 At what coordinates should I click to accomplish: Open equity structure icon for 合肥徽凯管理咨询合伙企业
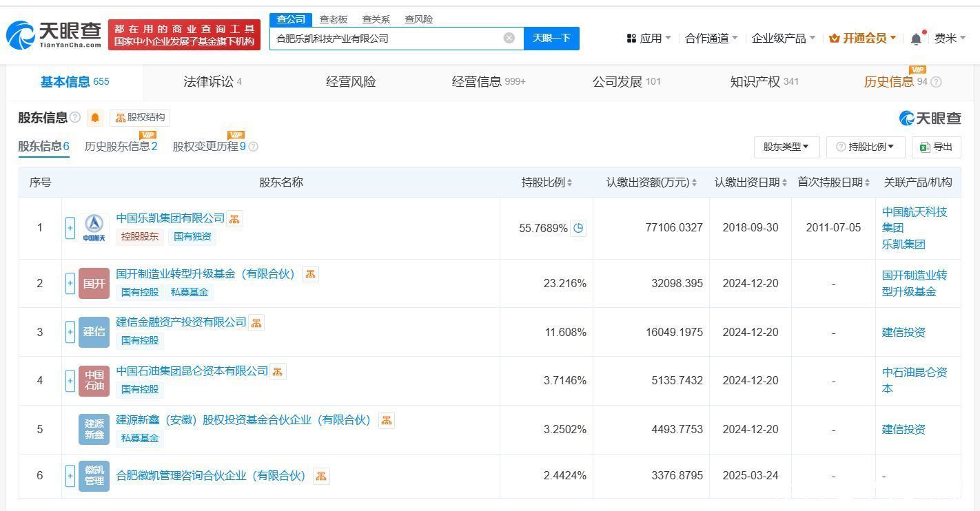[321, 476]
